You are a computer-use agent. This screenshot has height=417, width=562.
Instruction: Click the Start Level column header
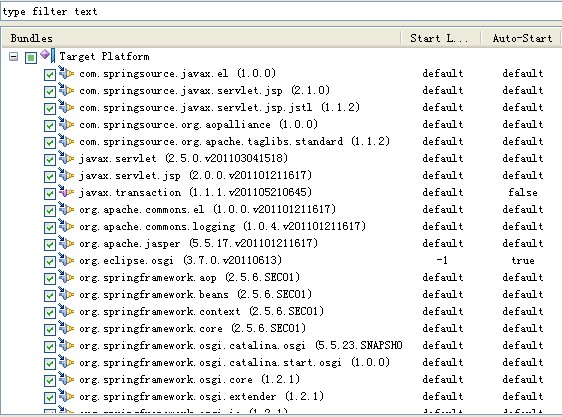(x=439, y=38)
